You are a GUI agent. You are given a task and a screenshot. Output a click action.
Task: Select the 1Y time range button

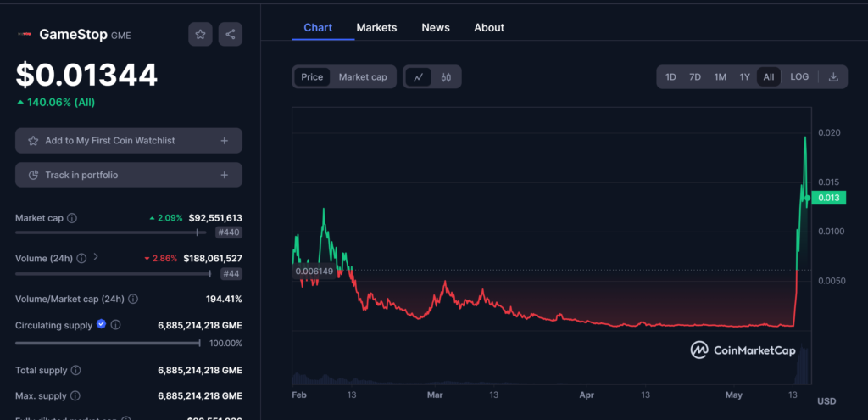(x=744, y=77)
